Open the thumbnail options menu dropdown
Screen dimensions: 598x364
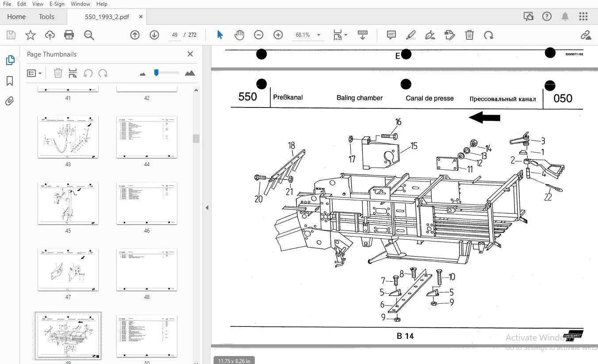click(x=34, y=73)
